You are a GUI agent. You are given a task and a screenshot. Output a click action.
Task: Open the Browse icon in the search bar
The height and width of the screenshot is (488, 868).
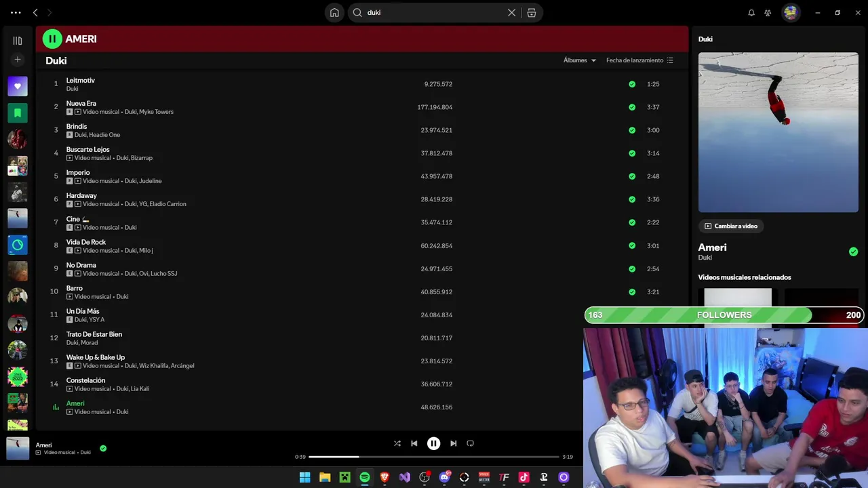click(532, 12)
